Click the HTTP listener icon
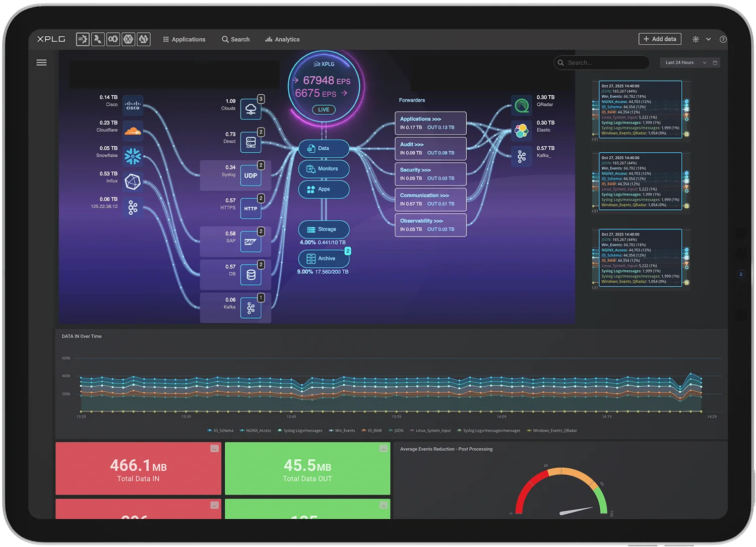The height and width of the screenshot is (547, 756). tap(250, 208)
